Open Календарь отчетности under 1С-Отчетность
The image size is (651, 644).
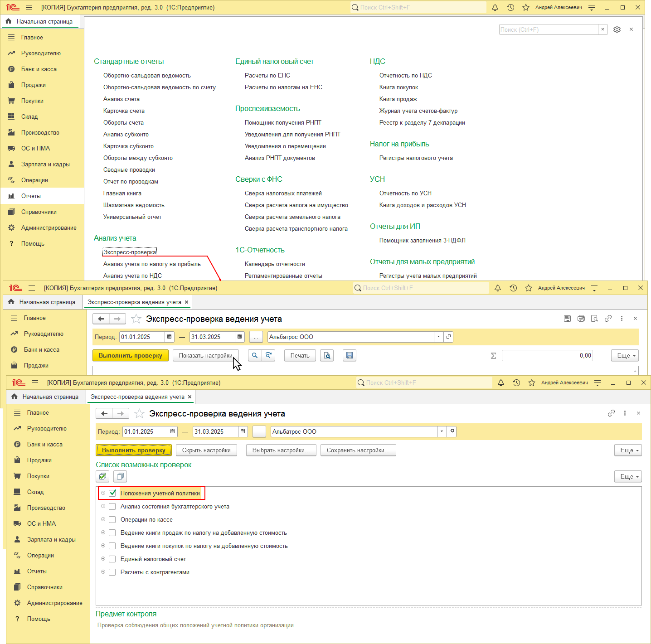coord(275,264)
